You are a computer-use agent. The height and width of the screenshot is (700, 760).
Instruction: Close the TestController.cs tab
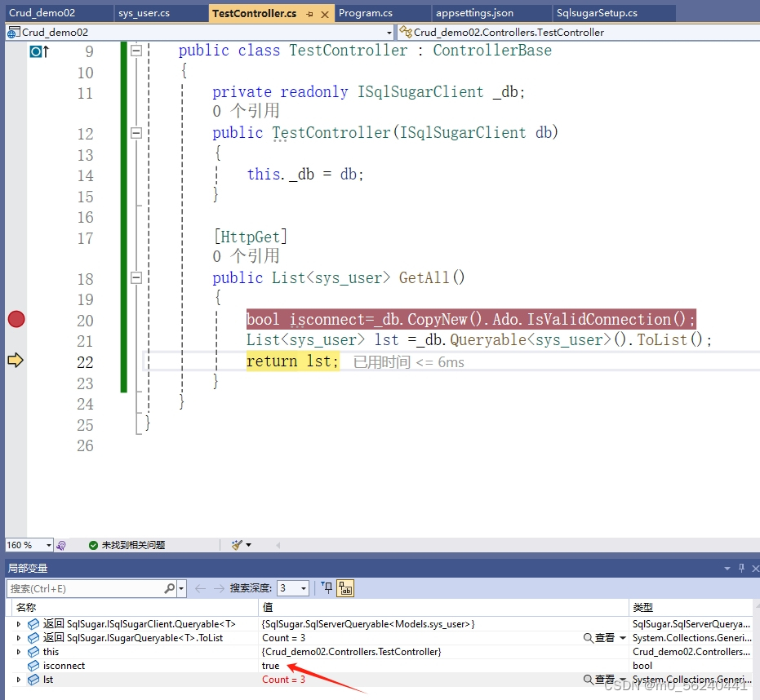coord(325,15)
